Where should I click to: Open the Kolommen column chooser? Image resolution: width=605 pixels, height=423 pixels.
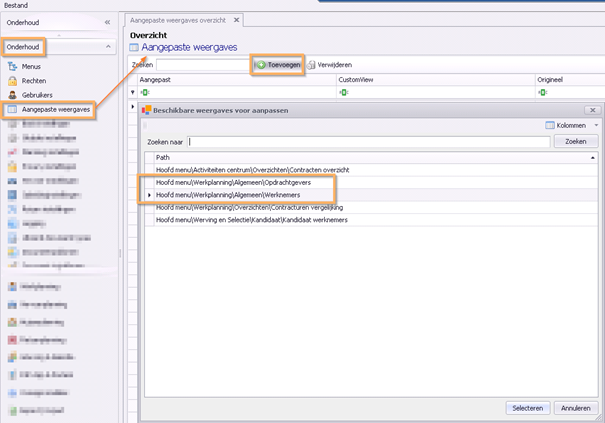point(571,125)
